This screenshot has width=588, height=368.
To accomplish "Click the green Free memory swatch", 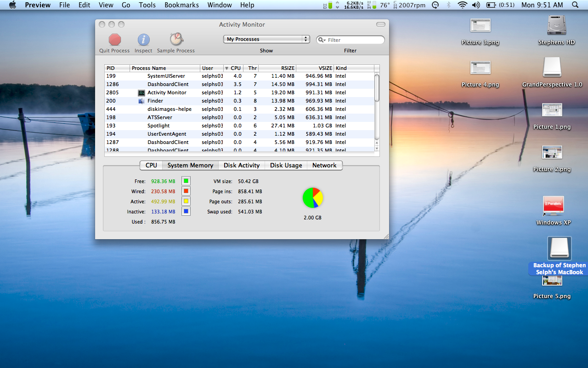I will click(186, 181).
